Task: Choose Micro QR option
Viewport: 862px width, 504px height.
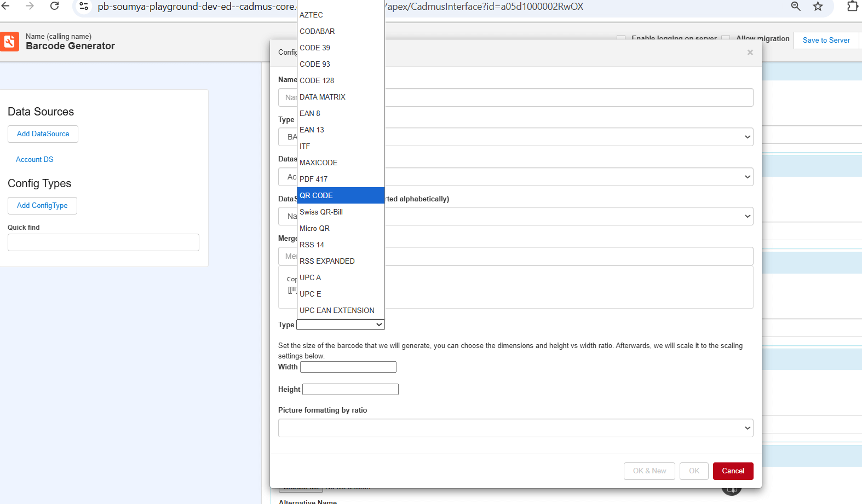Action: [341, 228]
